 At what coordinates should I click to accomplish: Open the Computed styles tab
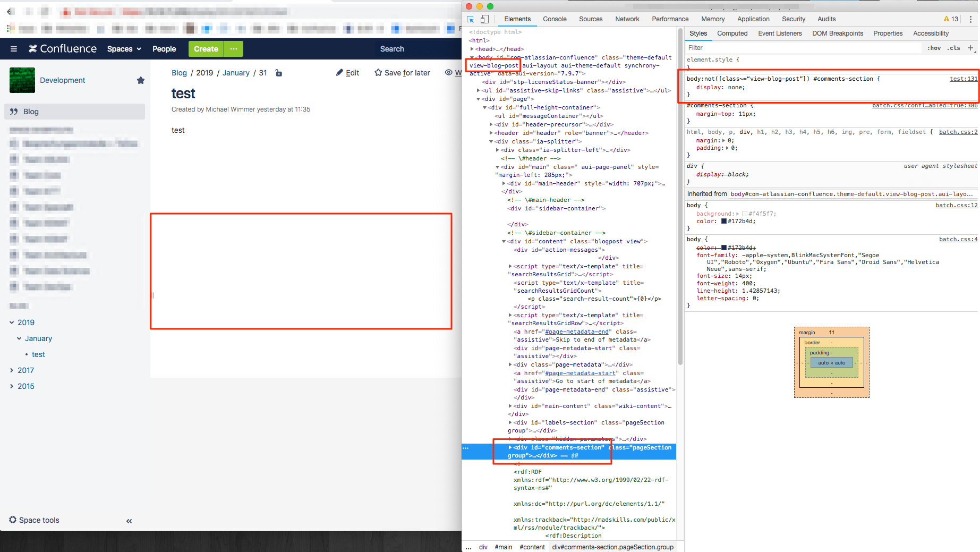pos(732,33)
